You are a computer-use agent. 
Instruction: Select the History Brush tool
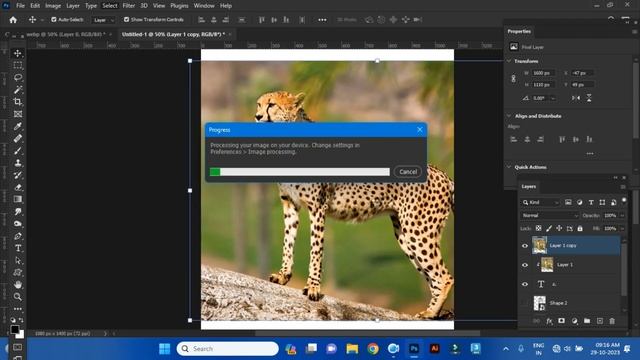[x=18, y=175]
